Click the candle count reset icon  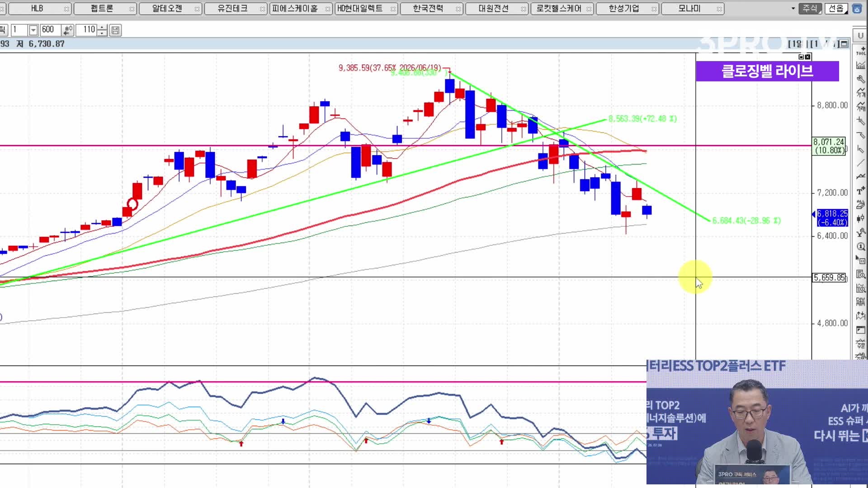[x=68, y=30]
